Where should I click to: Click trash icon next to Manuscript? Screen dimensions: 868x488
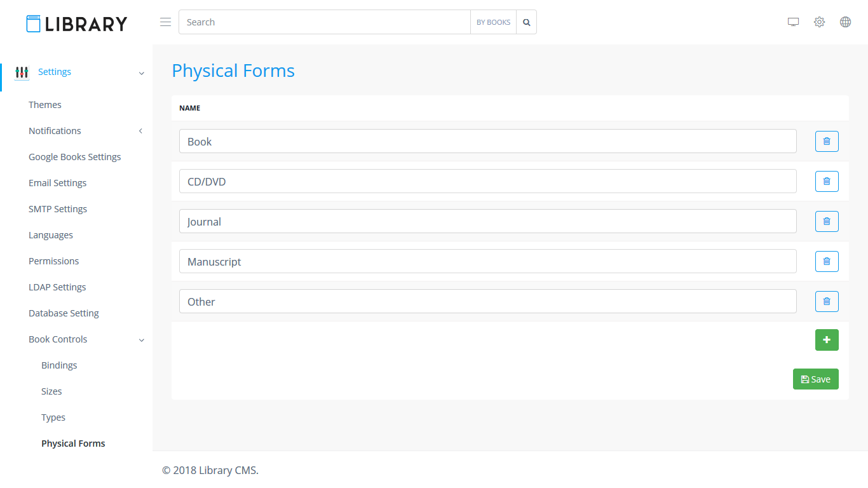click(827, 261)
